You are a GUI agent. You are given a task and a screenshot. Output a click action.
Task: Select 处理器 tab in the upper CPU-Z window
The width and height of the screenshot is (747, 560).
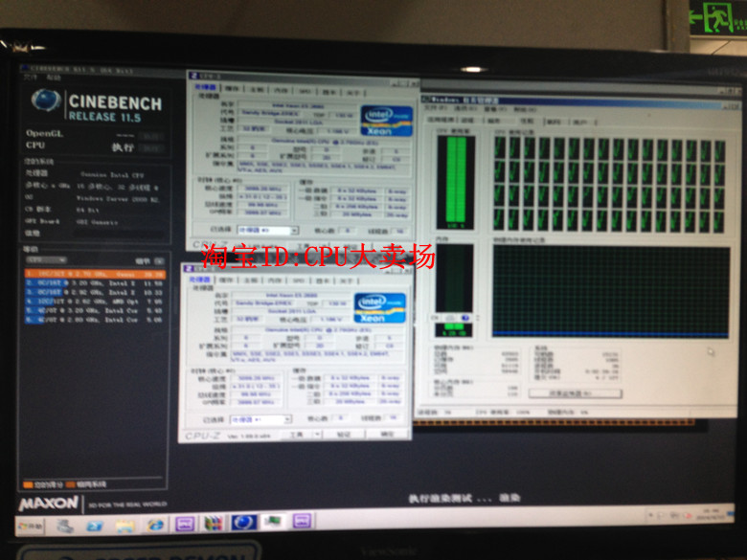[206, 88]
